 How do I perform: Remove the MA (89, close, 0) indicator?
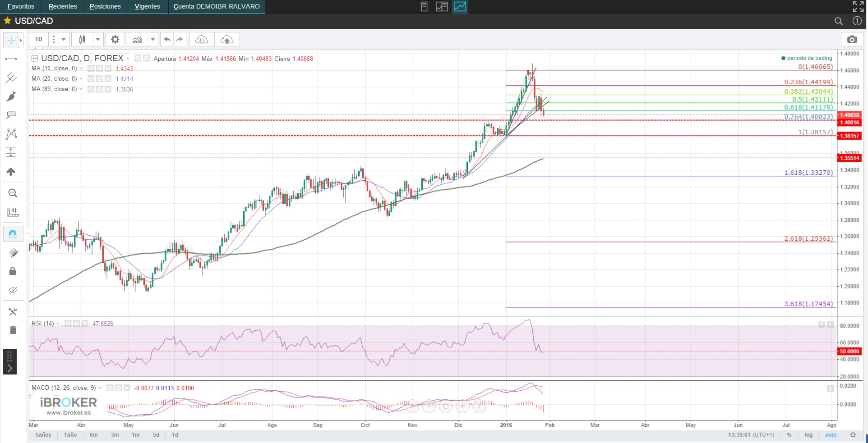point(108,89)
